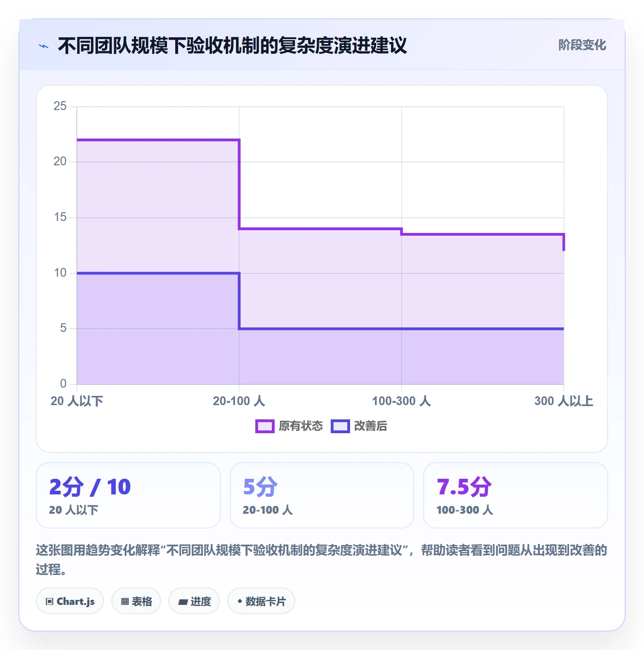The image size is (644, 650).
Task: Click the 20-100 人 x-axis label
Action: [239, 401]
